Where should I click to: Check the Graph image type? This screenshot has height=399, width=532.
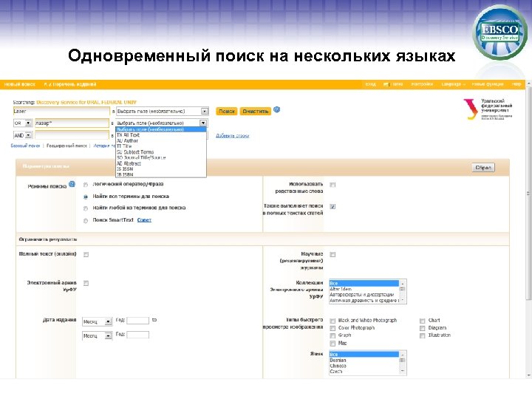332,335
